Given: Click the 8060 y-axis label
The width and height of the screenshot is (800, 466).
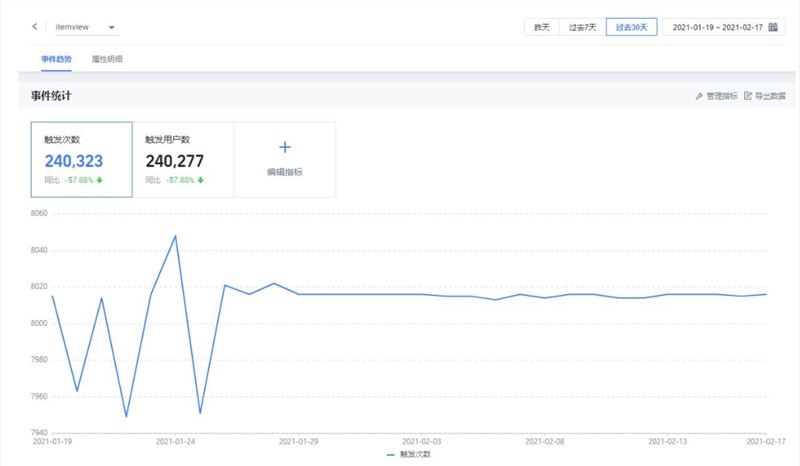Looking at the screenshot, I should point(39,213).
